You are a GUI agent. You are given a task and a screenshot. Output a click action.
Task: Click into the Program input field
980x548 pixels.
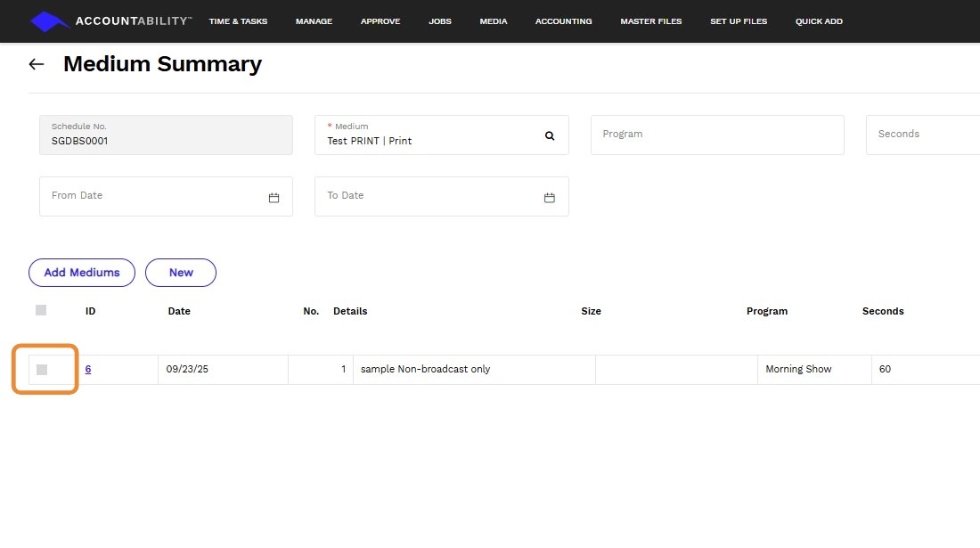(x=717, y=135)
